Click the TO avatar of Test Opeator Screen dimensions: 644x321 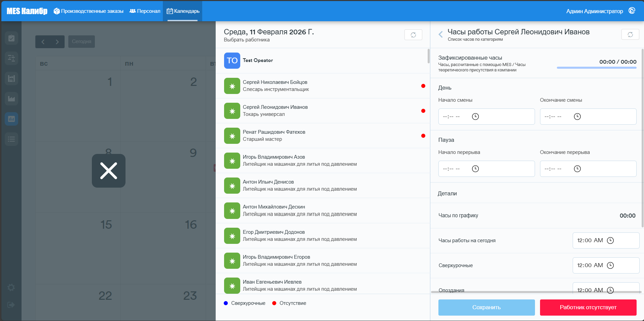pyautogui.click(x=232, y=61)
